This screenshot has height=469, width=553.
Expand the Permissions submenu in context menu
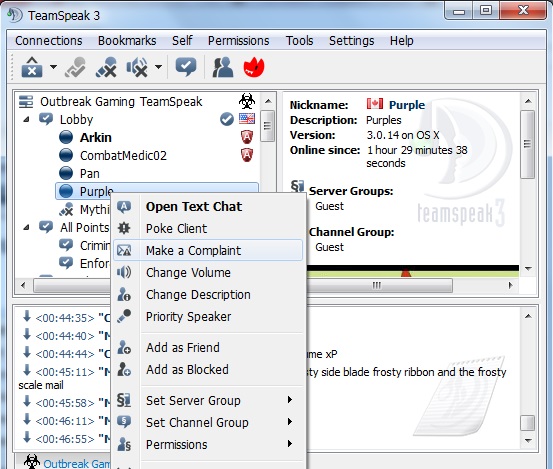(208, 445)
